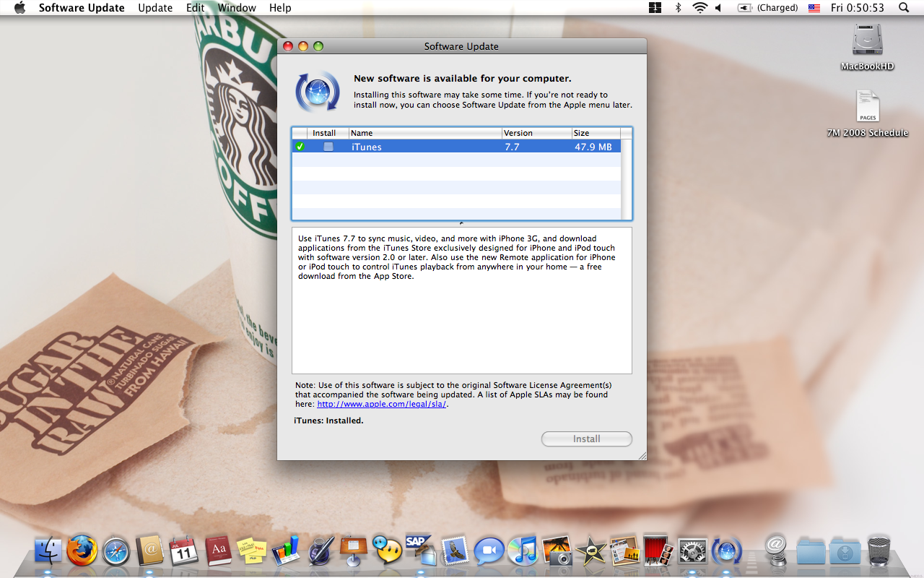Open Stickies notes from the Dock
Image resolution: width=924 pixels, height=578 pixels.
(251, 551)
